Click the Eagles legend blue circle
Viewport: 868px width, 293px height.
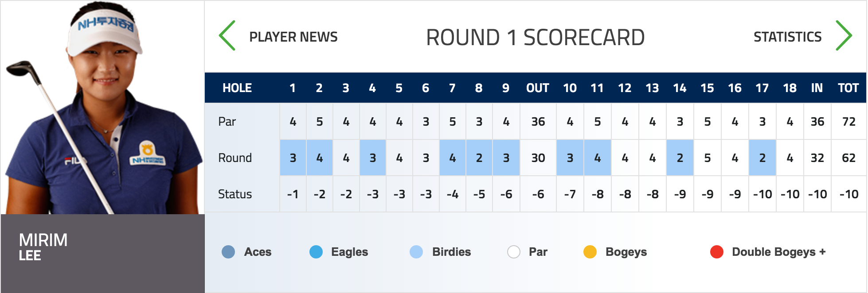pos(316,252)
